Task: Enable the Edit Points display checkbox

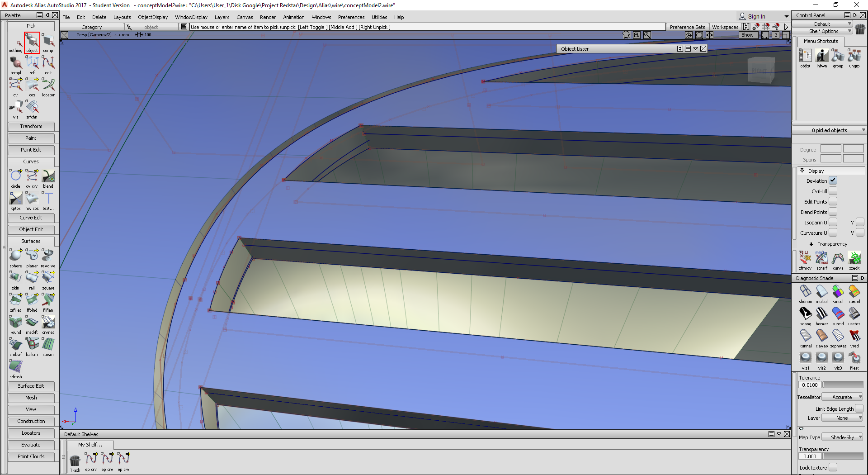Action: tap(833, 201)
